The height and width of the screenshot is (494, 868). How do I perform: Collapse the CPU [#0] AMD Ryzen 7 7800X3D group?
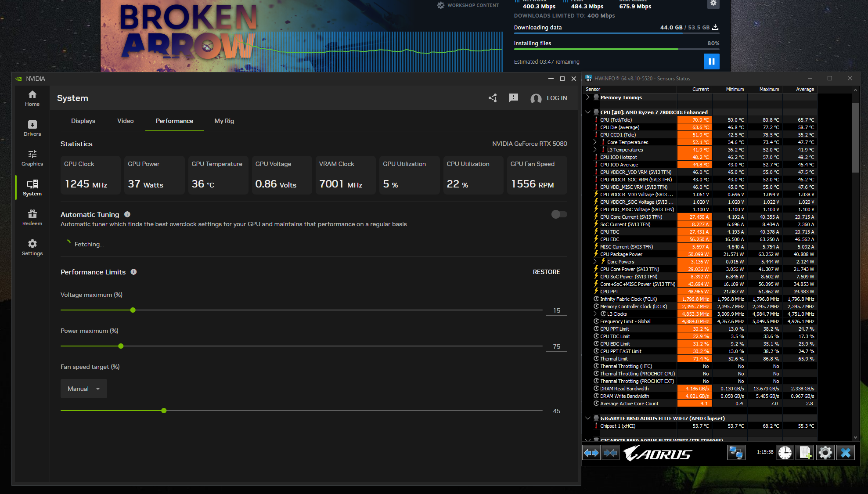tap(588, 112)
